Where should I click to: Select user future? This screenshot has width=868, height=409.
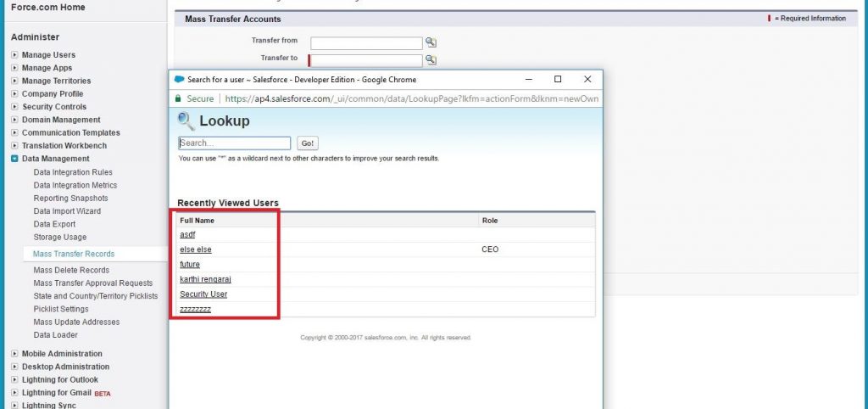click(x=190, y=265)
